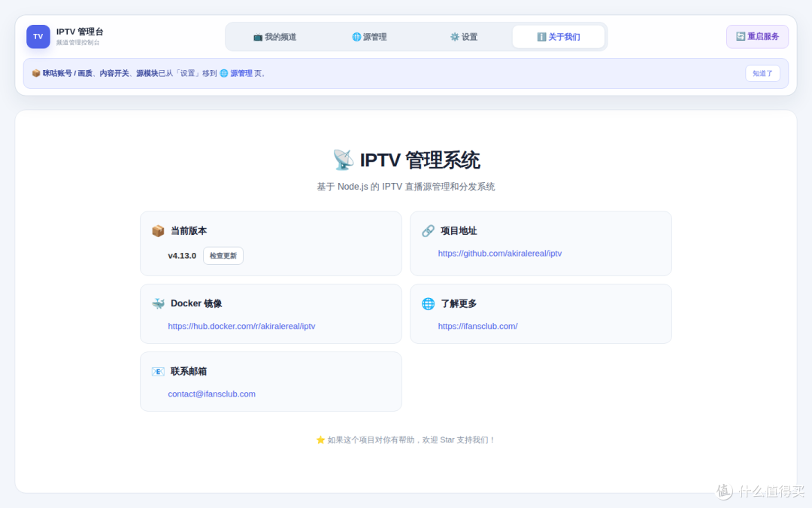Click the globe icon beside 了解更多

coord(428,303)
